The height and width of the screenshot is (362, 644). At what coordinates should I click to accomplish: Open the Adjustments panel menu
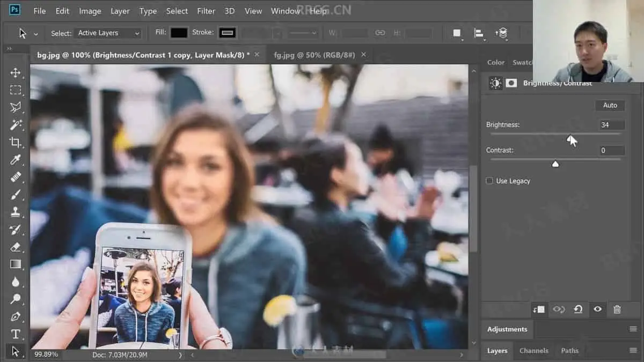coord(633,329)
